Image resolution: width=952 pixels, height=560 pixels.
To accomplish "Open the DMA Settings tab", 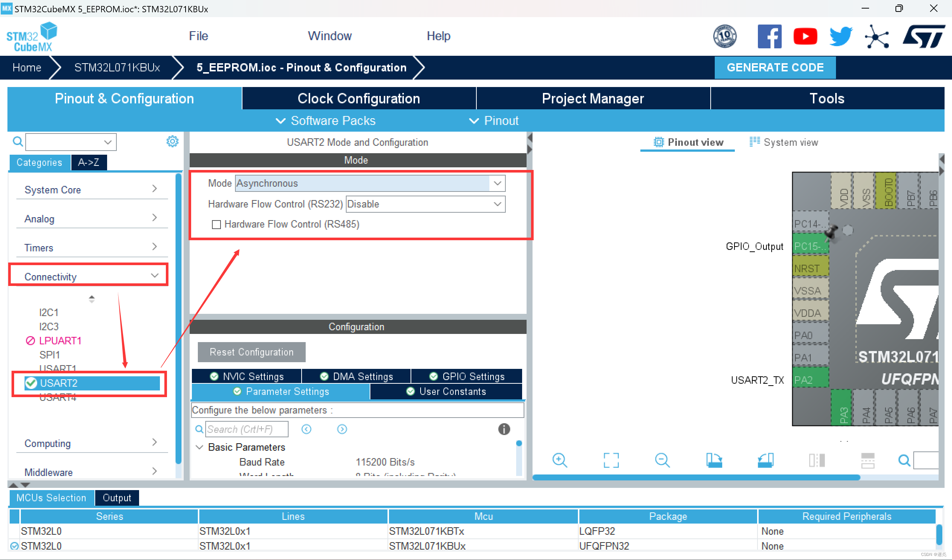I will tap(356, 376).
